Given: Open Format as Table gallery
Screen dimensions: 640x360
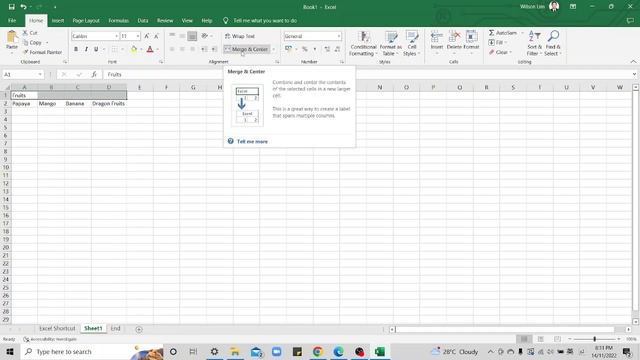Looking at the screenshot, I should click(x=391, y=43).
